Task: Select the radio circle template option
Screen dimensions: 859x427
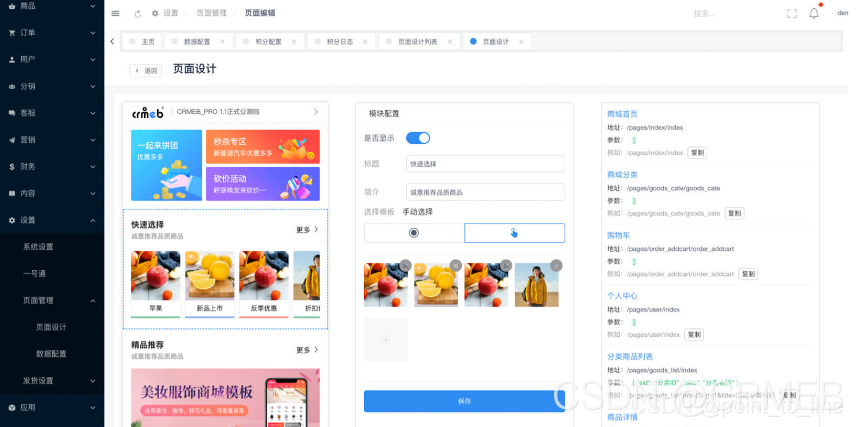Action: 414,233
